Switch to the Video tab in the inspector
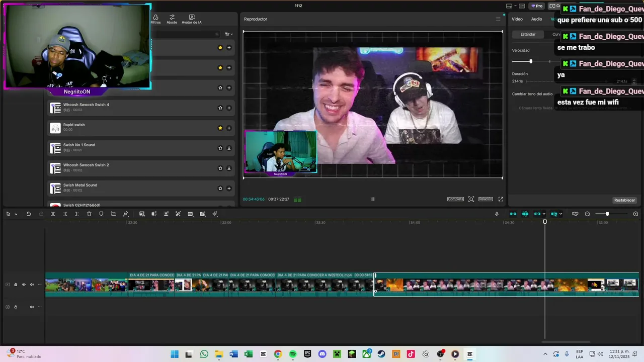 tap(517, 19)
